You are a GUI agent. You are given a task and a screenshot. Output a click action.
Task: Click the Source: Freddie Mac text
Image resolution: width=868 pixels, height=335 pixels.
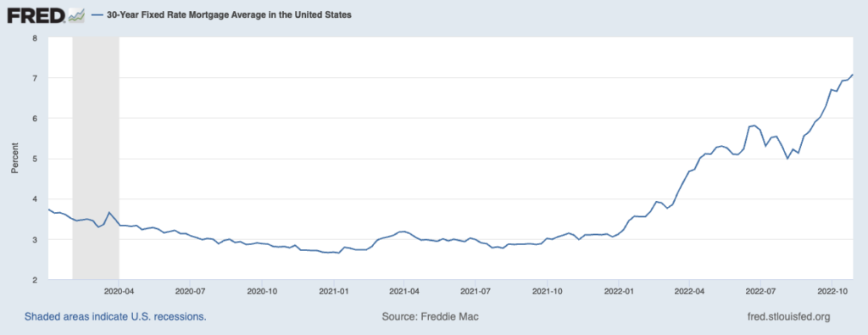tap(430, 316)
